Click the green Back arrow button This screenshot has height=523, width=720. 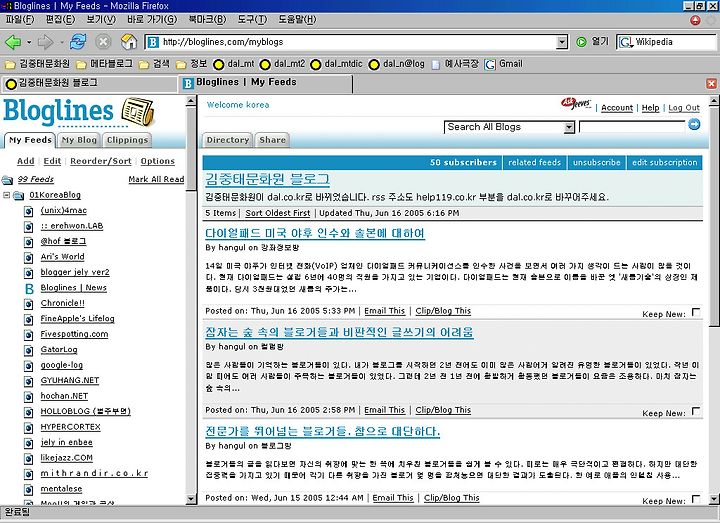coord(13,42)
